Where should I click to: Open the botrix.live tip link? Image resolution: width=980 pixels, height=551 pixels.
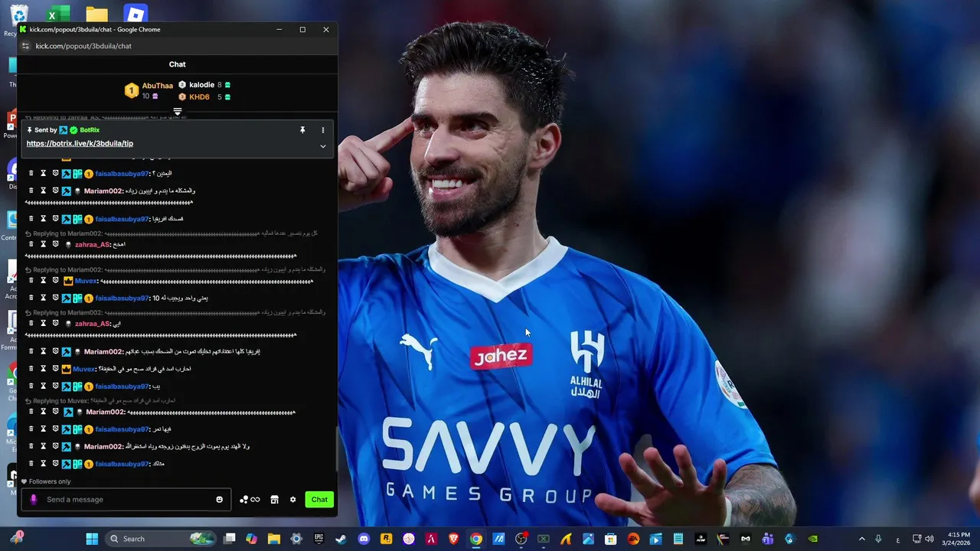80,143
